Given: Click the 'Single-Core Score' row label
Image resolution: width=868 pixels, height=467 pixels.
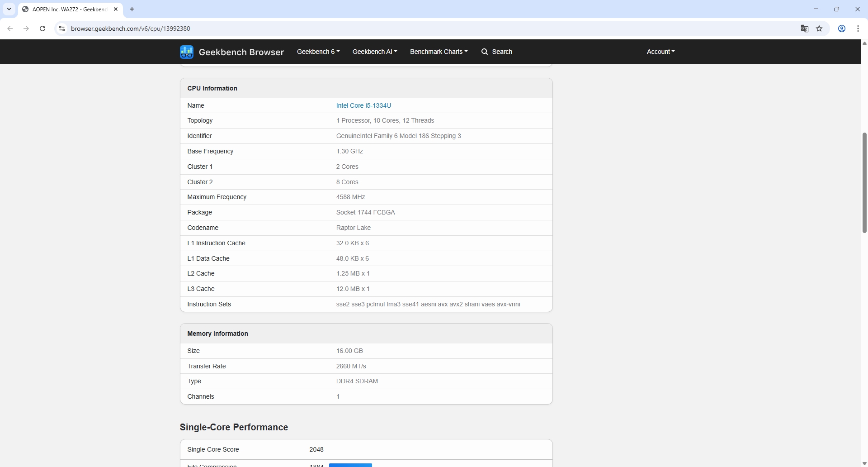Looking at the screenshot, I should (x=213, y=449).
